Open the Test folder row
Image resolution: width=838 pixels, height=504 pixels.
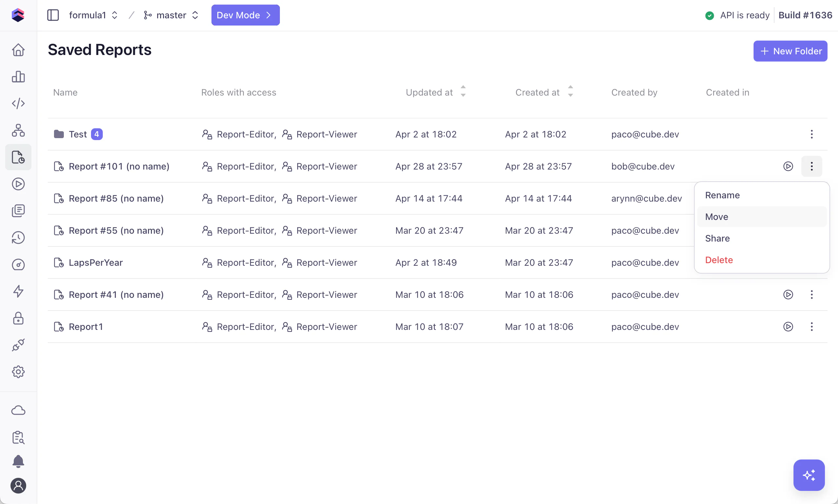78,134
